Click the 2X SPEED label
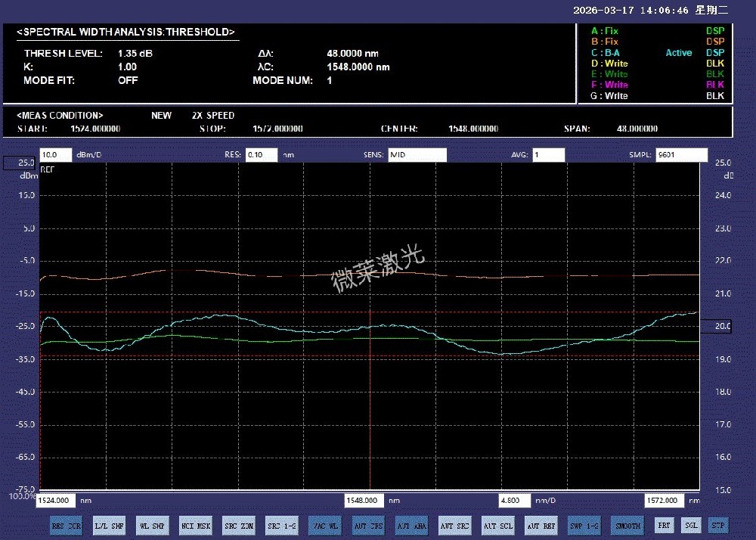Screen dimensions: 756x540 pyautogui.click(x=213, y=116)
